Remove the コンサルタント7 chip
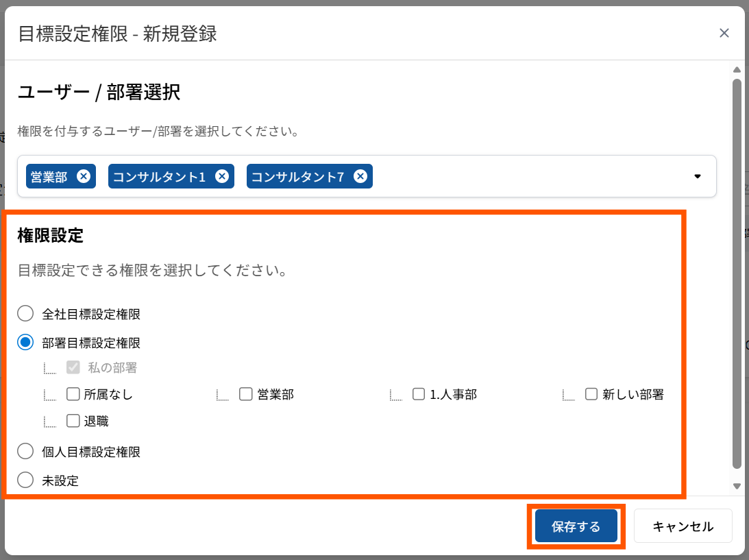Image resolution: width=749 pixels, height=560 pixels. (x=360, y=176)
